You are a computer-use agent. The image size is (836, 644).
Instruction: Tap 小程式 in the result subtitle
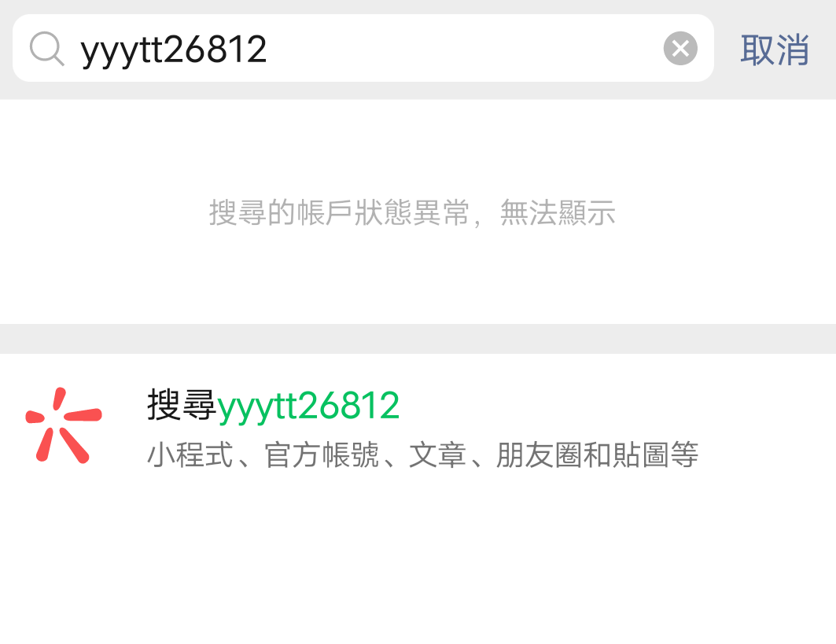tap(190, 455)
